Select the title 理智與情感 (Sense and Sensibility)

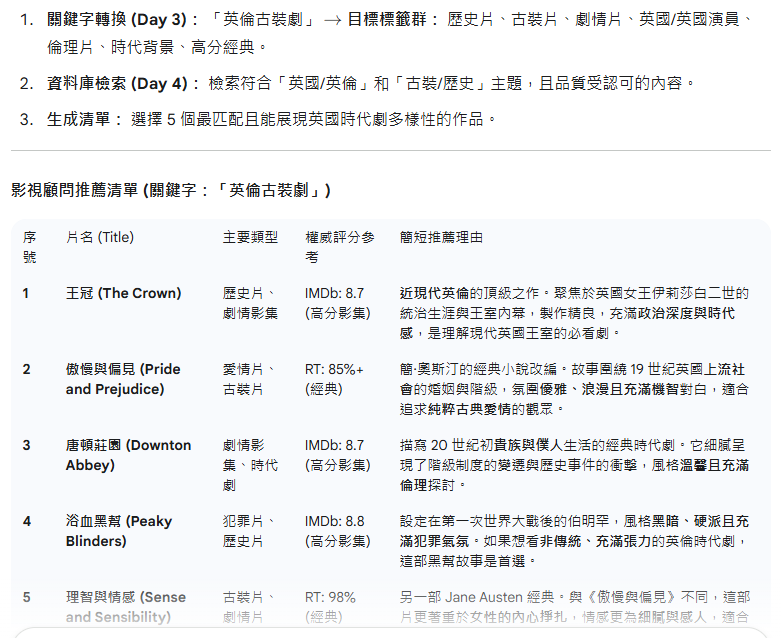(x=126, y=607)
